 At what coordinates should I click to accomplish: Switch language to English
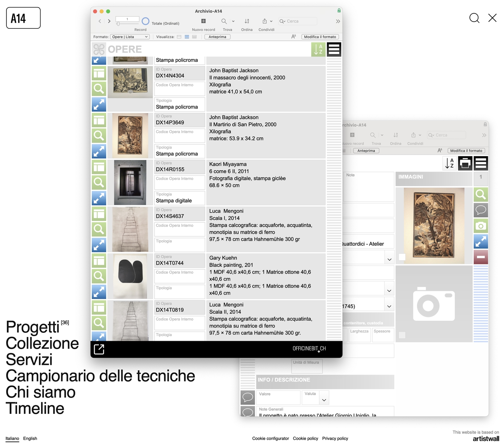point(30,438)
